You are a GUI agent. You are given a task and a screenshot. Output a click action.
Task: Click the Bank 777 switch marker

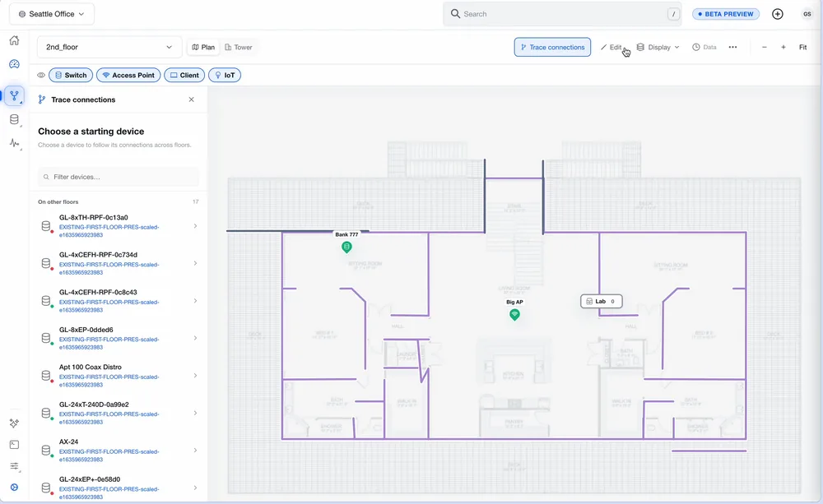coord(346,247)
